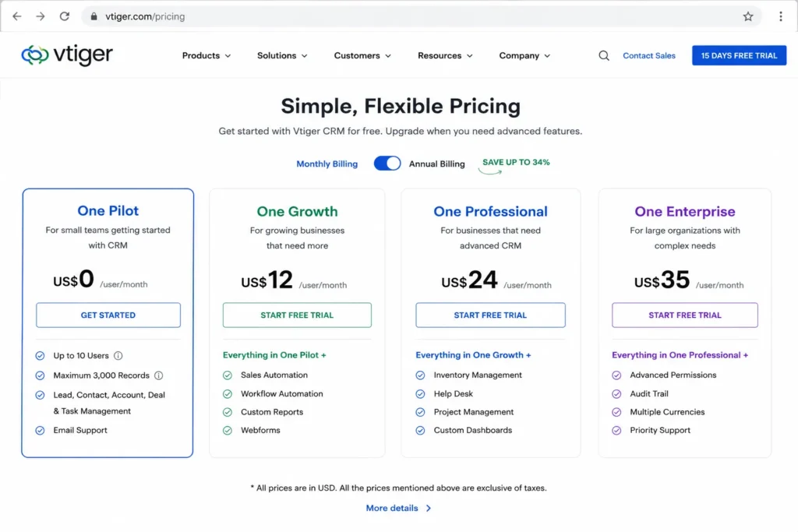Click the US$24 price text
798x532 pixels.
[x=469, y=280]
